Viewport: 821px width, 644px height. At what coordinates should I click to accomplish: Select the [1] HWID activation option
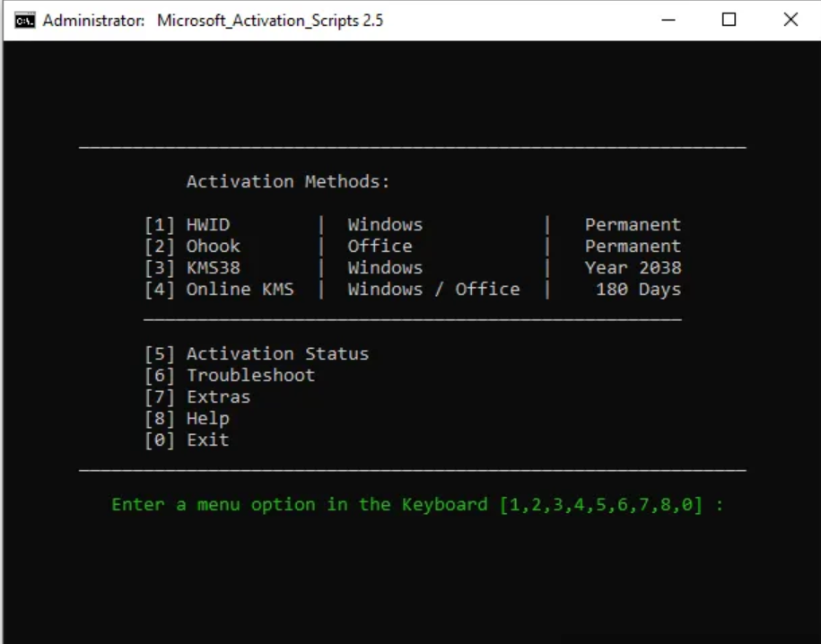click(x=187, y=225)
